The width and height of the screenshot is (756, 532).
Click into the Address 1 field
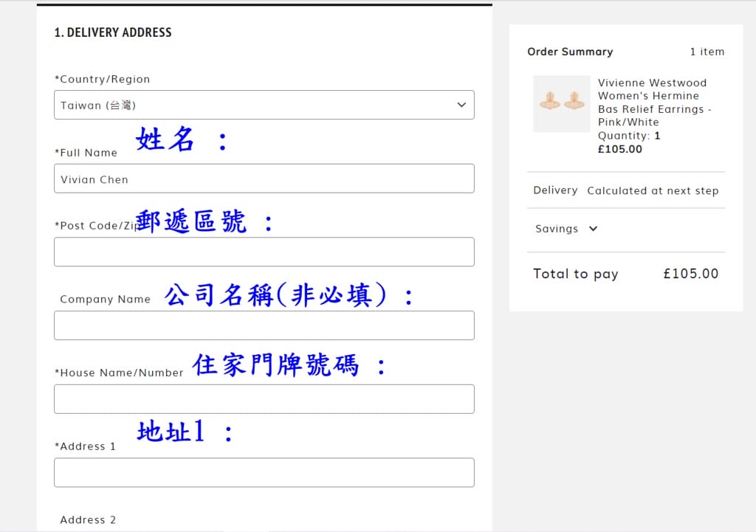click(264, 472)
